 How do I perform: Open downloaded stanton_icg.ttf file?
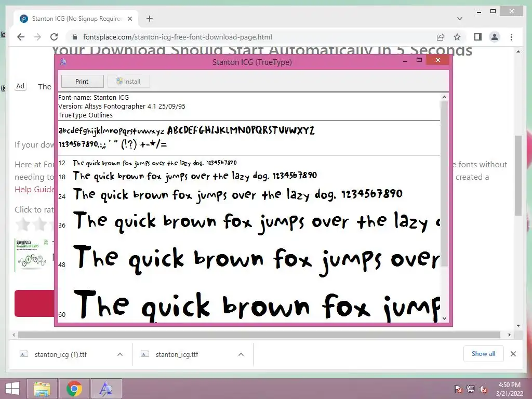[177, 354]
